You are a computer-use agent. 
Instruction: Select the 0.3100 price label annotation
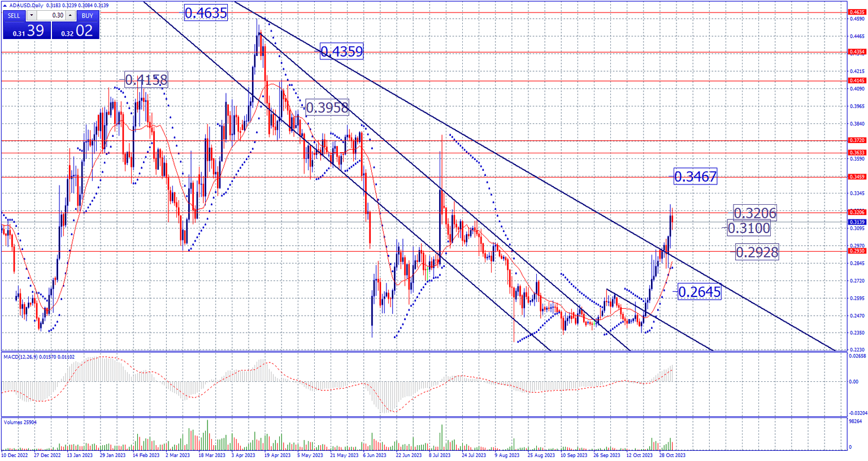pyautogui.click(x=748, y=229)
